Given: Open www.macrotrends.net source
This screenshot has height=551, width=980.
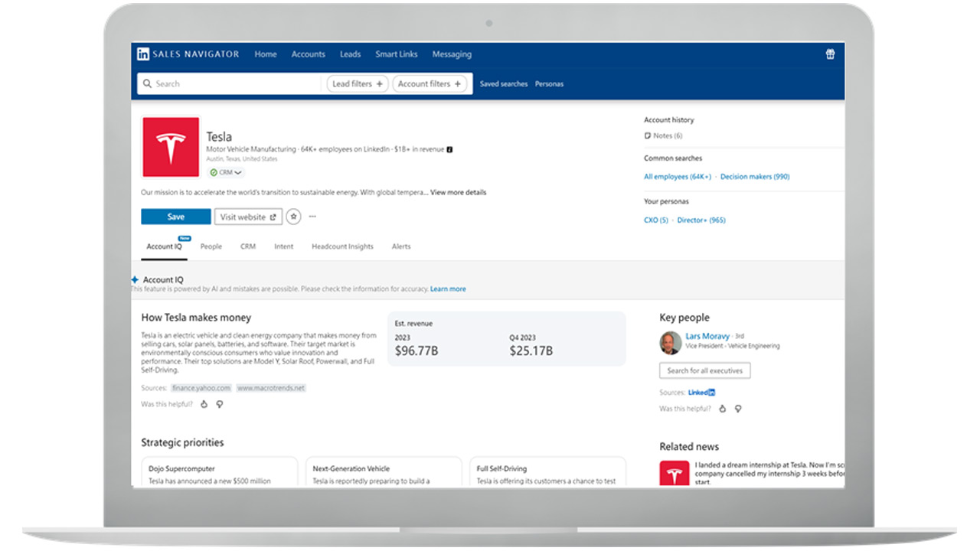Looking at the screenshot, I should (x=271, y=388).
